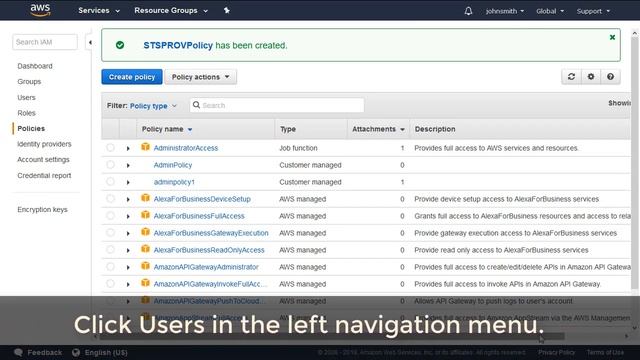Open Account settings in the sidebar
Image resolution: width=640 pixels, height=360 pixels.
tap(43, 160)
